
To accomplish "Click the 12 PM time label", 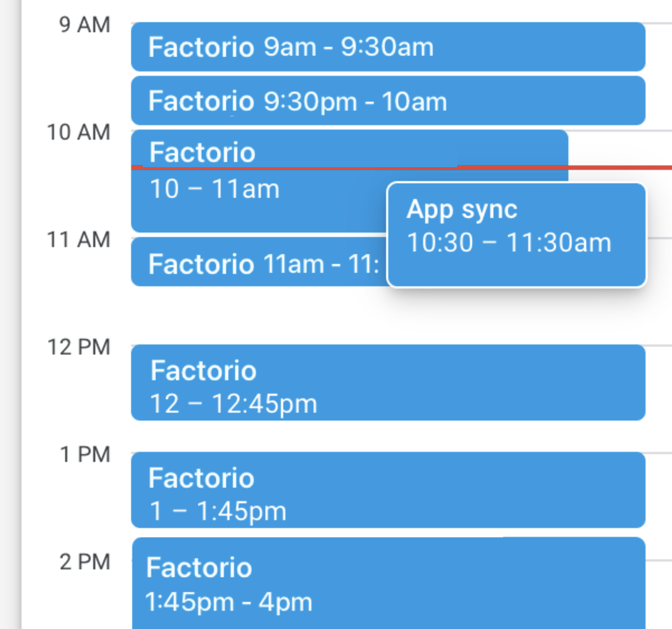I will pyautogui.click(x=79, y=347).
